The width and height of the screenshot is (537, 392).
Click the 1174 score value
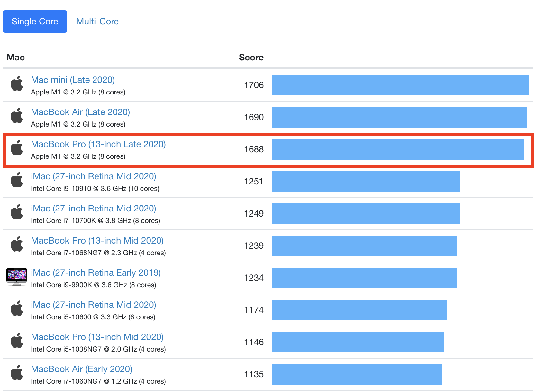coord(254,310)
